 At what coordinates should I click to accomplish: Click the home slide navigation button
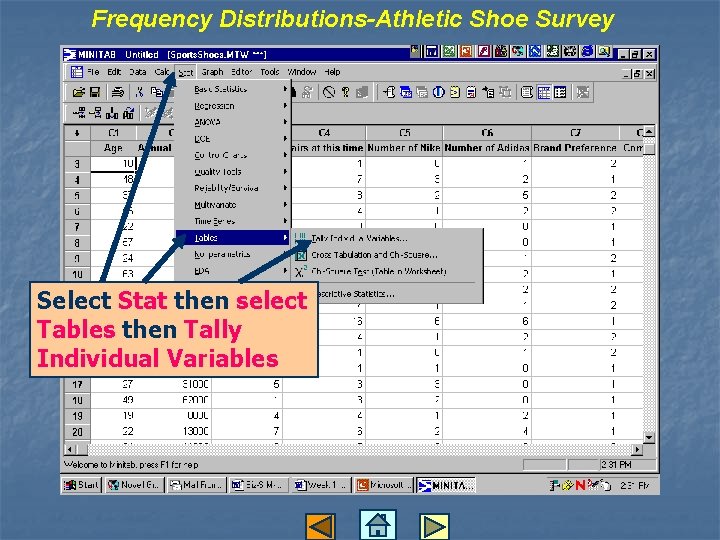point(377,524)
